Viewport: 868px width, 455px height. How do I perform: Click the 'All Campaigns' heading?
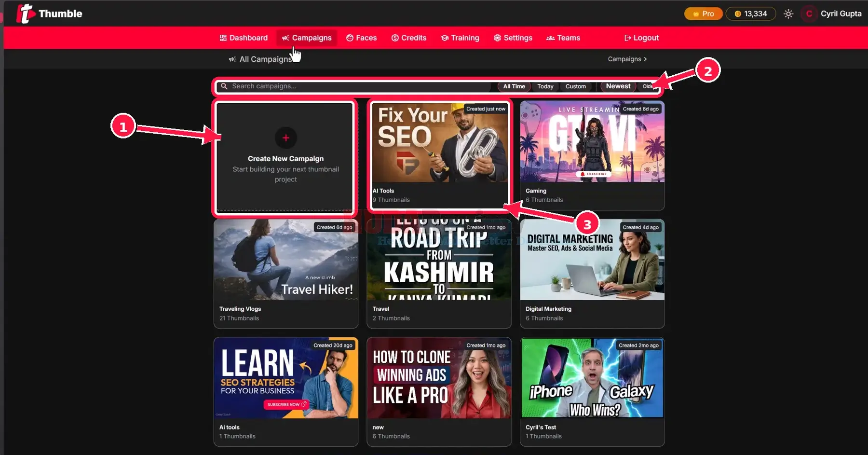point(266,59)
